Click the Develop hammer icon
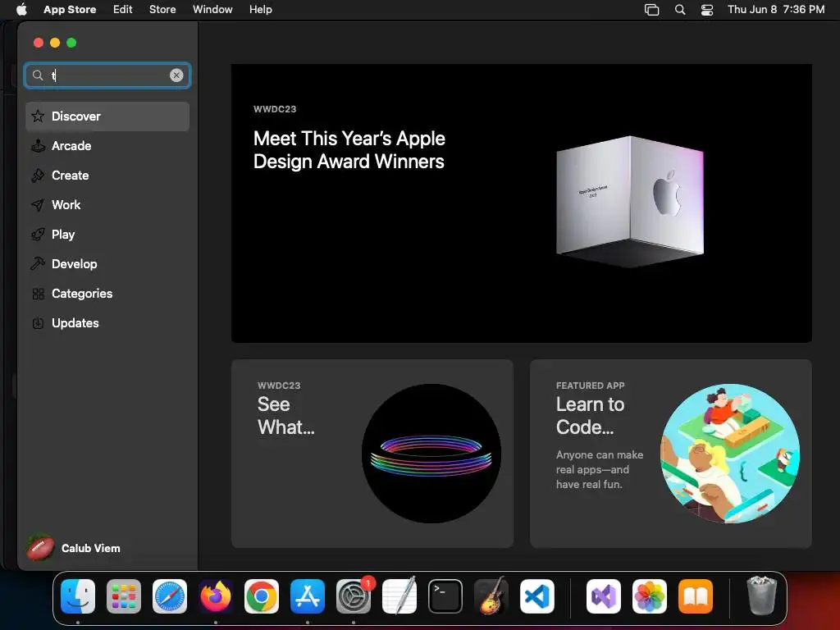 tap(38, 263)
